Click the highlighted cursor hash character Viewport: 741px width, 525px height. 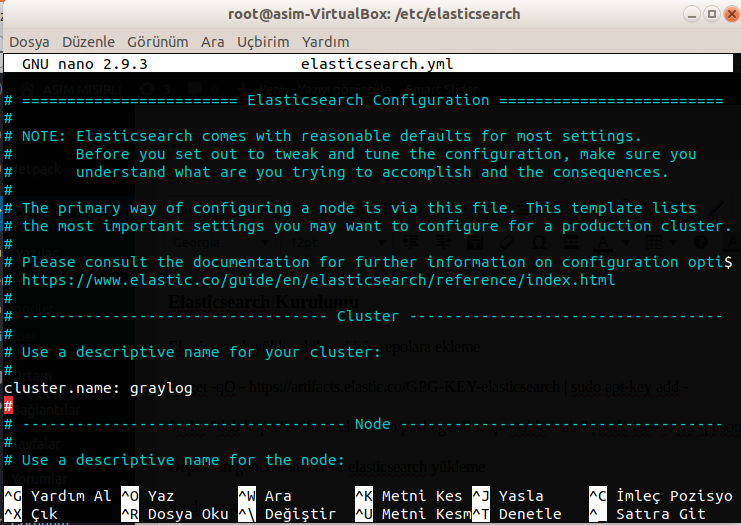pyautogui.click(x=8, y=406)
